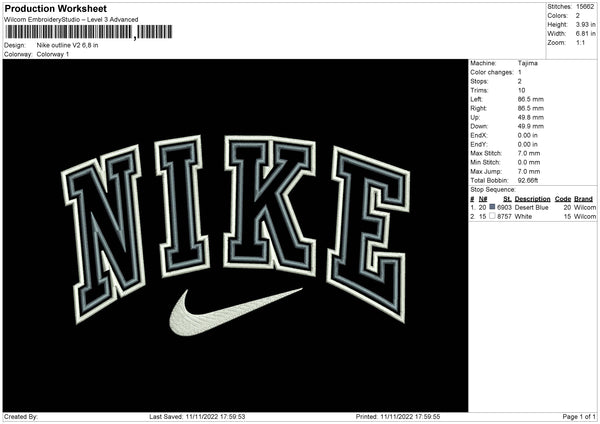The height and width of the screenshot is (424, 600).
Task: Select the 'Stitches:' label
Action: click(x=559, y=7)
